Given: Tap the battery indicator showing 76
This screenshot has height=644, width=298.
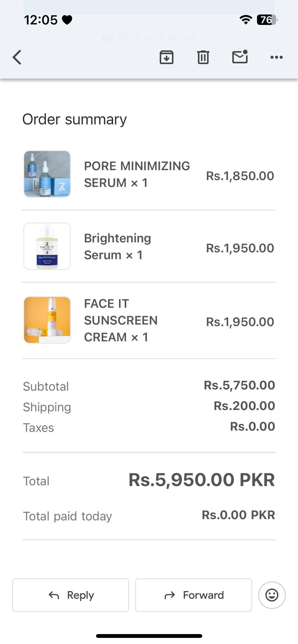Looking at the screenshot, I should point(267,20).
